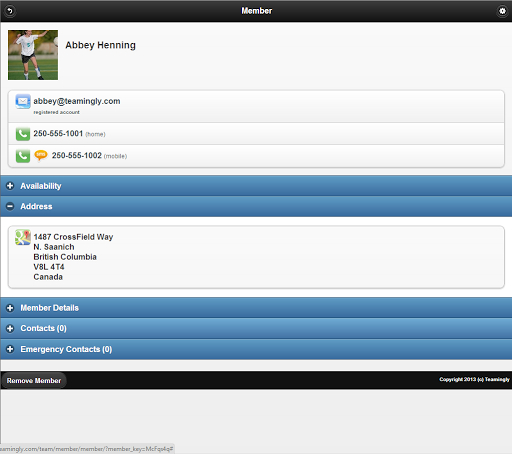Image resolution: width=512 pixels, height=454 pixels.
Task: Click the Remove Member button
Action: [34, 380]
